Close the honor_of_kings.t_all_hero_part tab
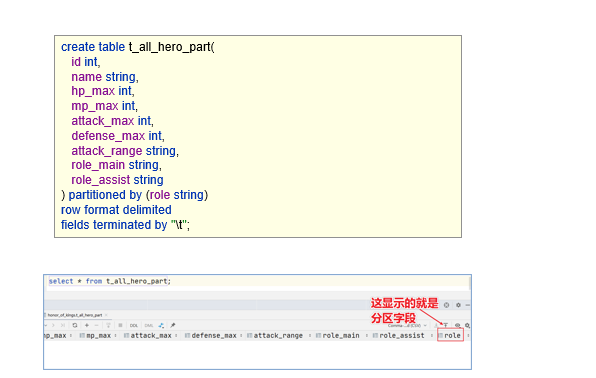The width and height of the screenshot is (596, 378). [106, 315]
